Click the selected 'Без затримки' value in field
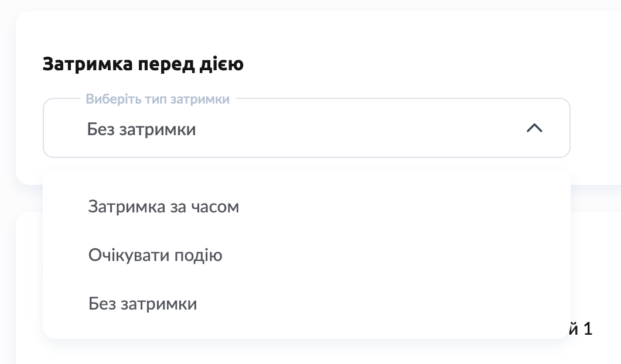The image size is (621, 364). tap(141, 129)
